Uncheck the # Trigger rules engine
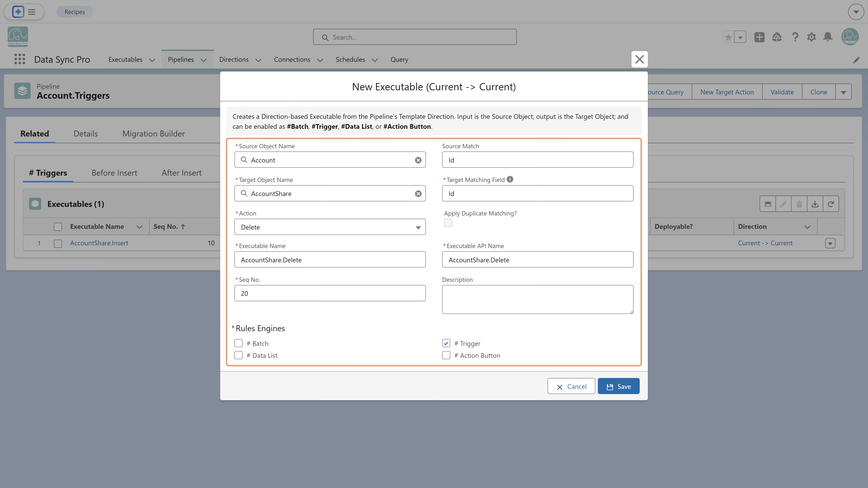 446,343
